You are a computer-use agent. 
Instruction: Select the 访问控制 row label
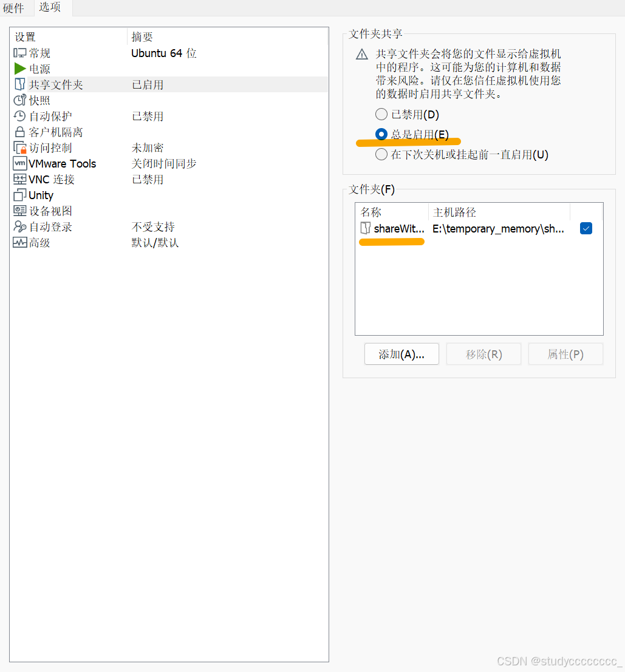tap(50, 148)
